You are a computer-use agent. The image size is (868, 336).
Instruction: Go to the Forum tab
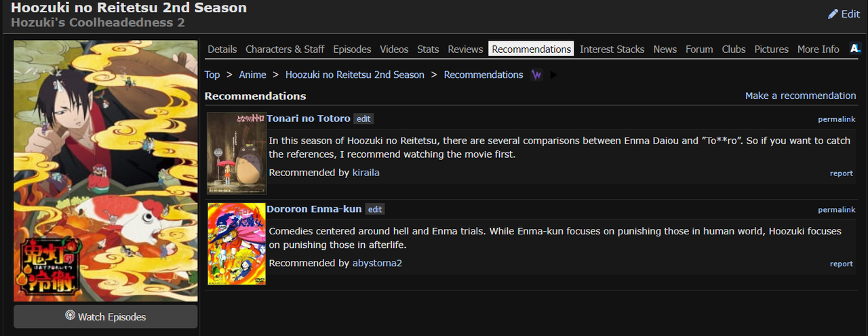(699, 49)
